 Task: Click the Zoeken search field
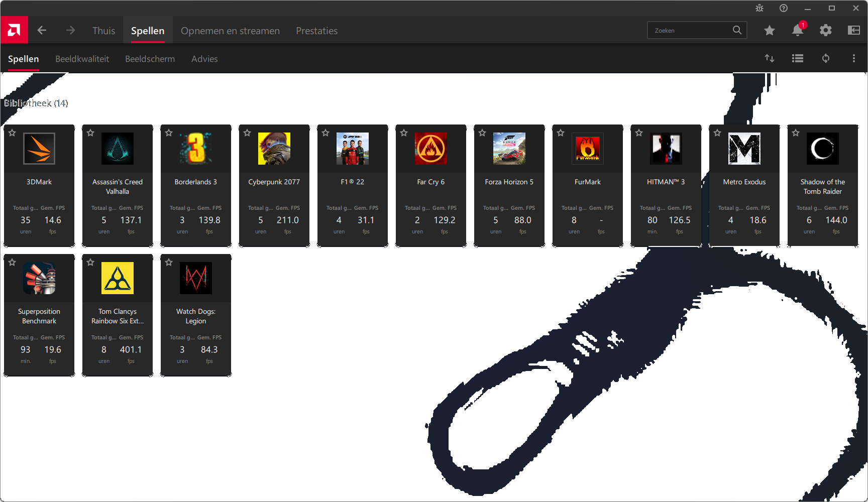[x=691, y=30]
